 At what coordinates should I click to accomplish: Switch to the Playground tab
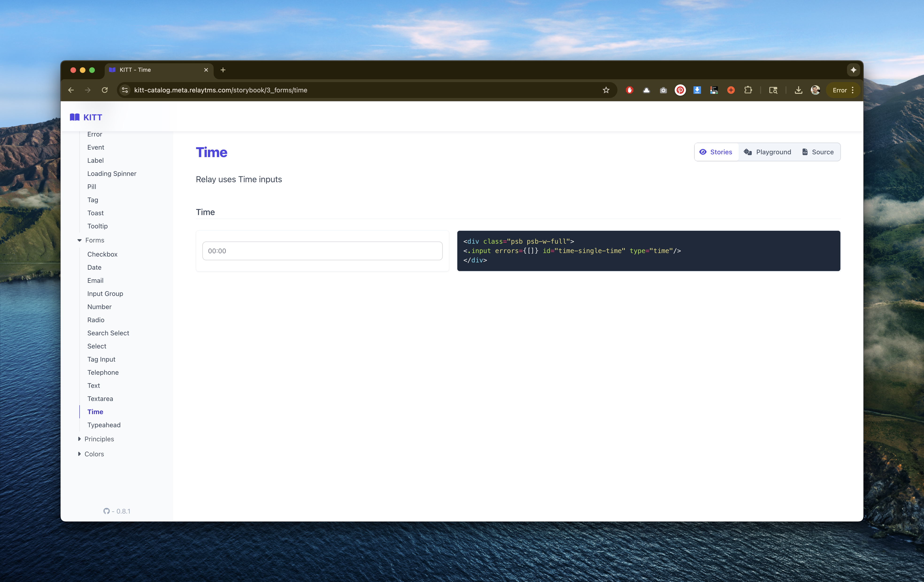[767, 152]
